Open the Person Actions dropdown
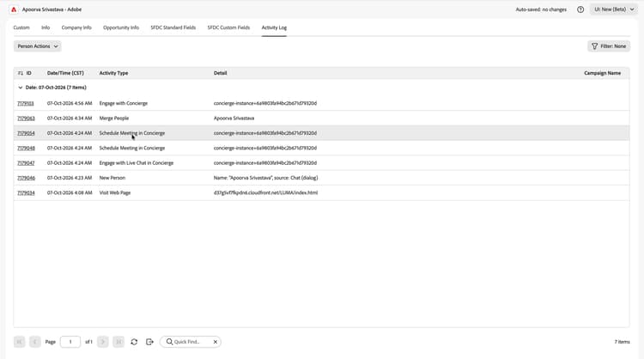The height and width of the screenshot is (359, 644). click(x=38, y=46)
